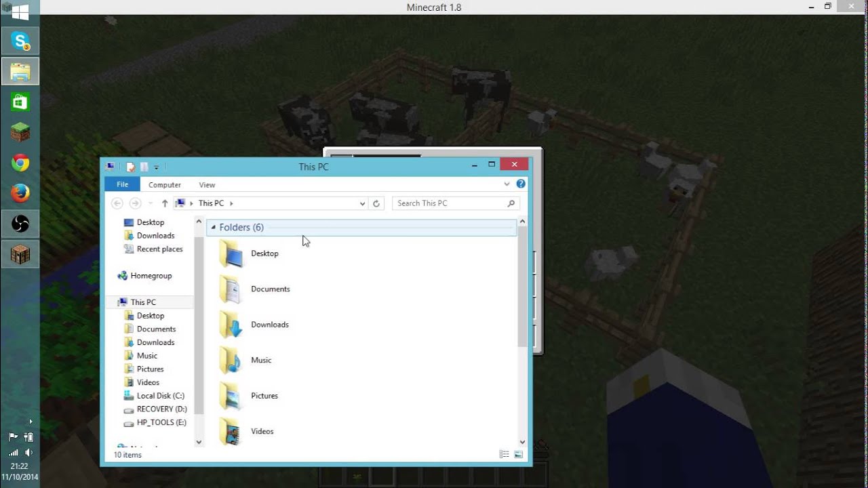Screen dimensions: 868x488
Task: Click the clock showing 21:22
Action: (x=20, y=466)
